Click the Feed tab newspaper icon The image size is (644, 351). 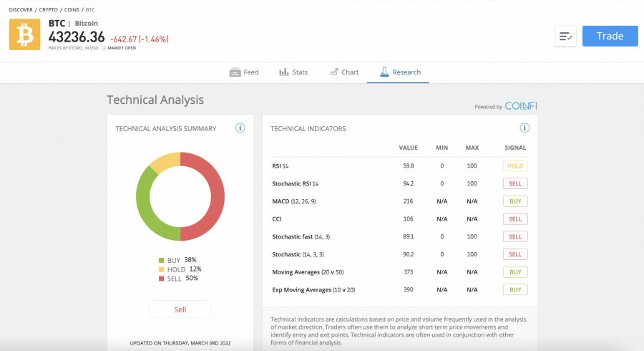(235, 72)
